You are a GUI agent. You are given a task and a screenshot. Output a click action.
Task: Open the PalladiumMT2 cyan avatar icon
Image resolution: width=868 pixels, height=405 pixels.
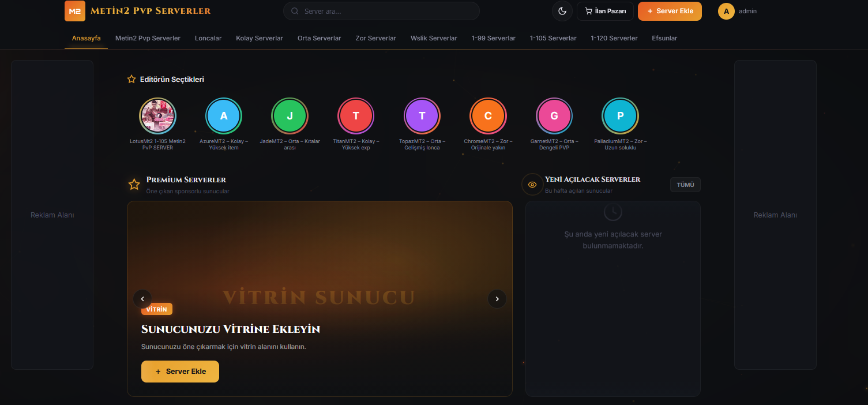point(620,116)
